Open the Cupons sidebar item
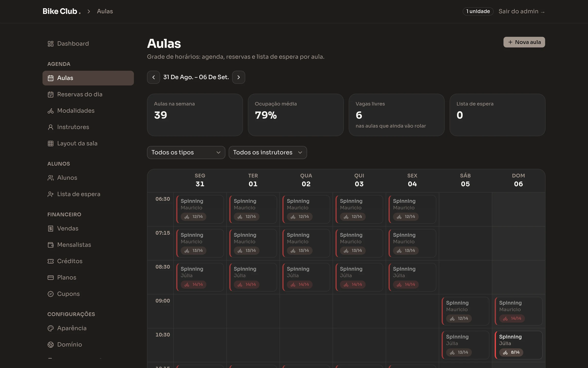This screenshot has height=368, width=588. click(88, 294)
